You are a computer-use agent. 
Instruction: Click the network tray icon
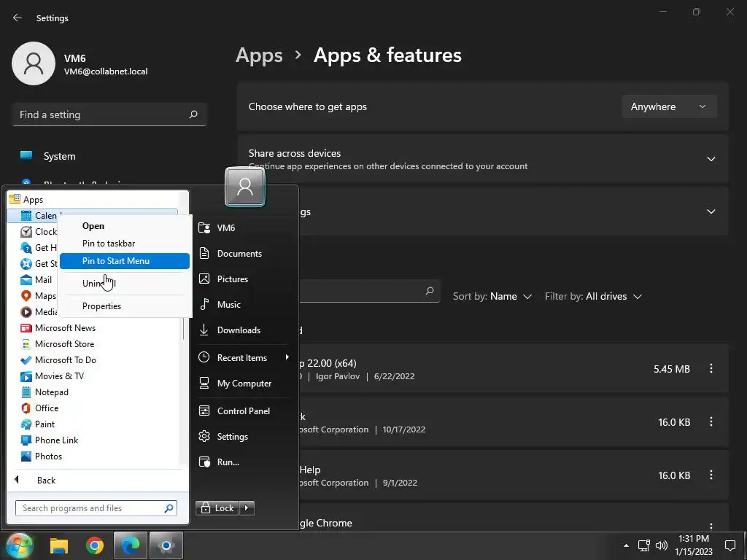(x=644, y=545)
